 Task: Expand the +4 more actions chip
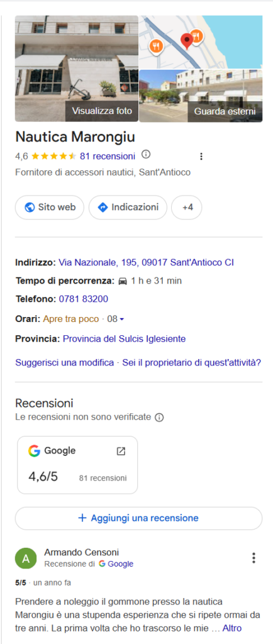187,208
